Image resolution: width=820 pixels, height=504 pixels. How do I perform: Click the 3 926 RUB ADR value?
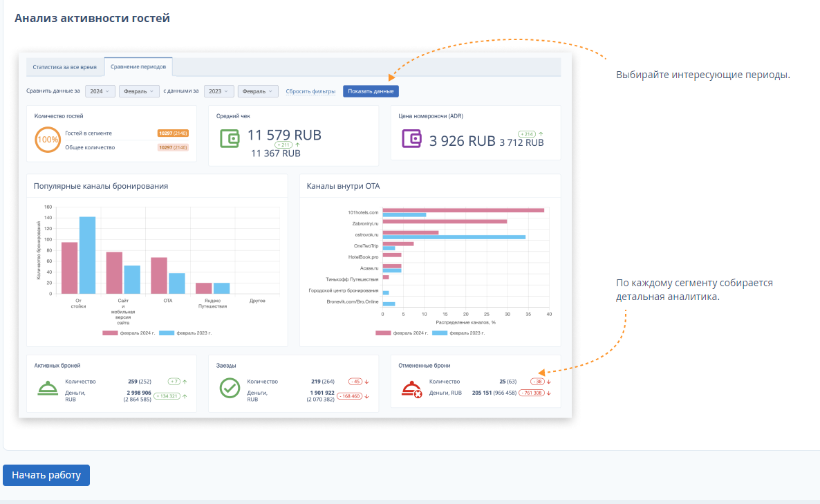(x=463, y=140)
